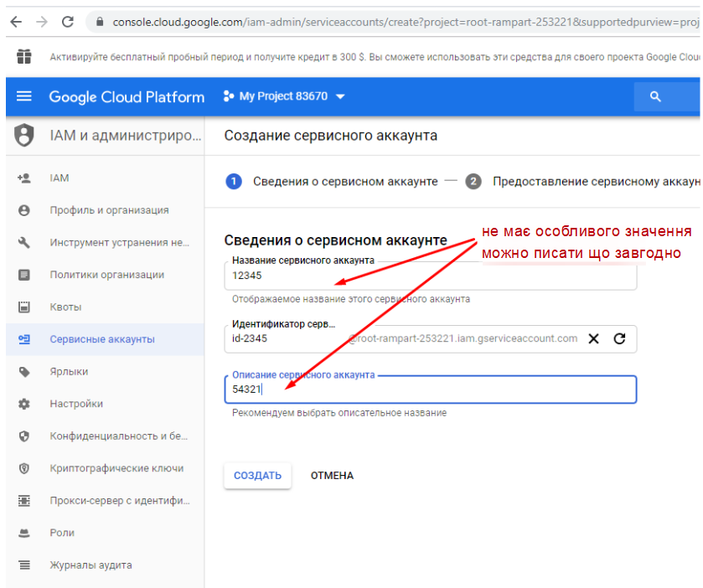This screenshot has height=588, width=703.
Task: Open Криптографические ключи
Action: [105, 468]
